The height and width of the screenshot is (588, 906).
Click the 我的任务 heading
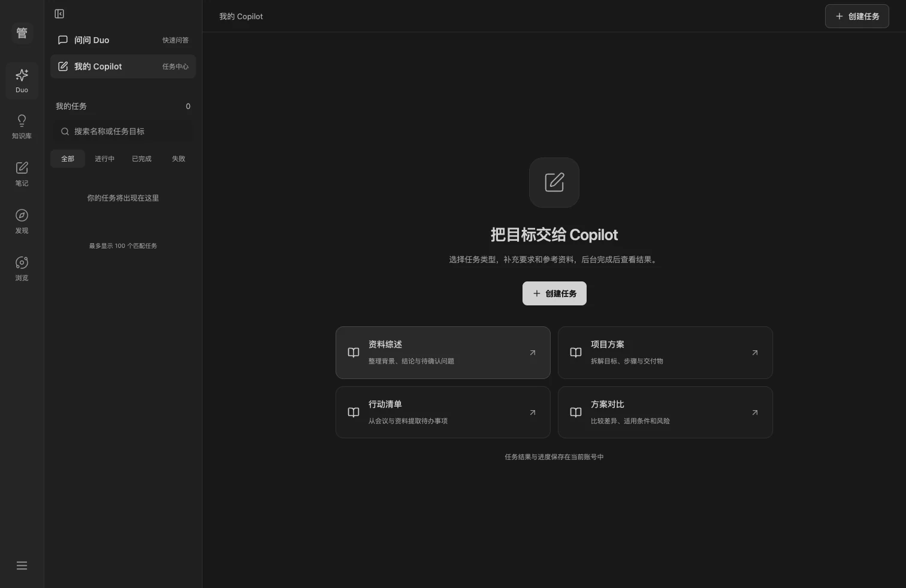point(71,106)
